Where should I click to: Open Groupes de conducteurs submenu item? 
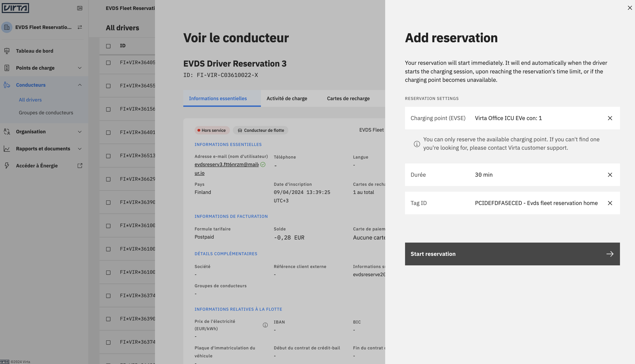[x=46, y=113]
